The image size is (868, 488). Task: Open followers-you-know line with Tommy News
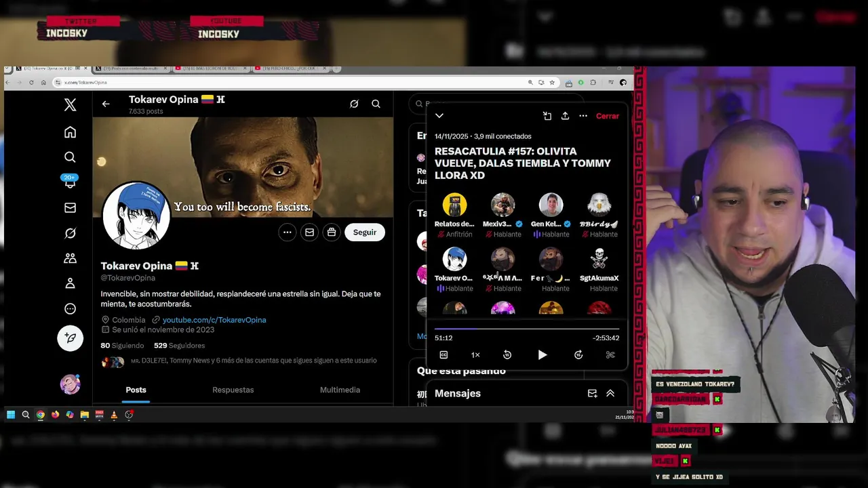239,361
